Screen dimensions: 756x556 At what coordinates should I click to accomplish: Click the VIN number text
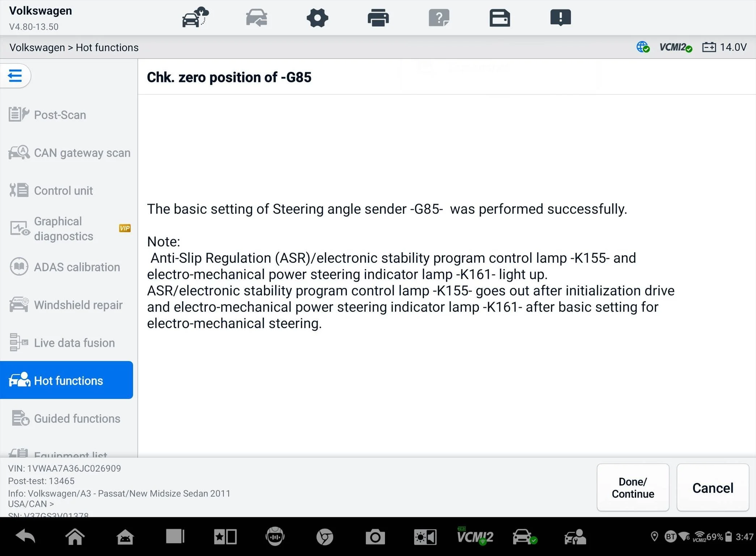coord(64,468)
